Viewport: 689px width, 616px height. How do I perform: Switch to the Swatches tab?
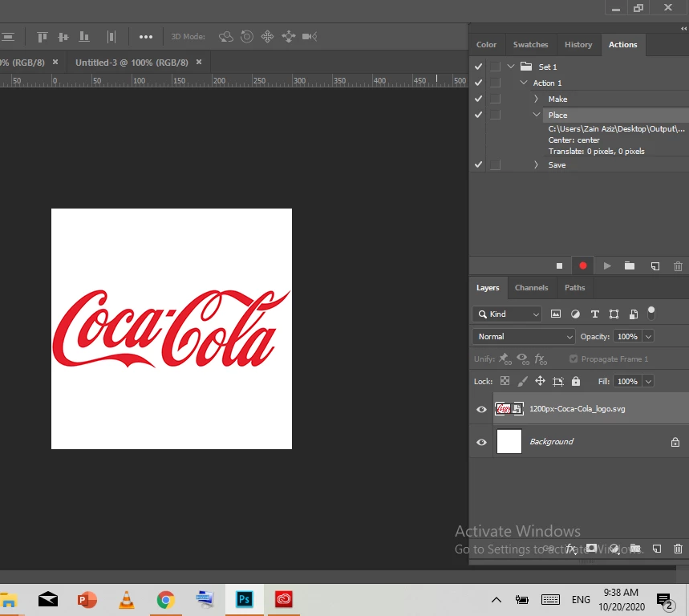click(530, 44)
